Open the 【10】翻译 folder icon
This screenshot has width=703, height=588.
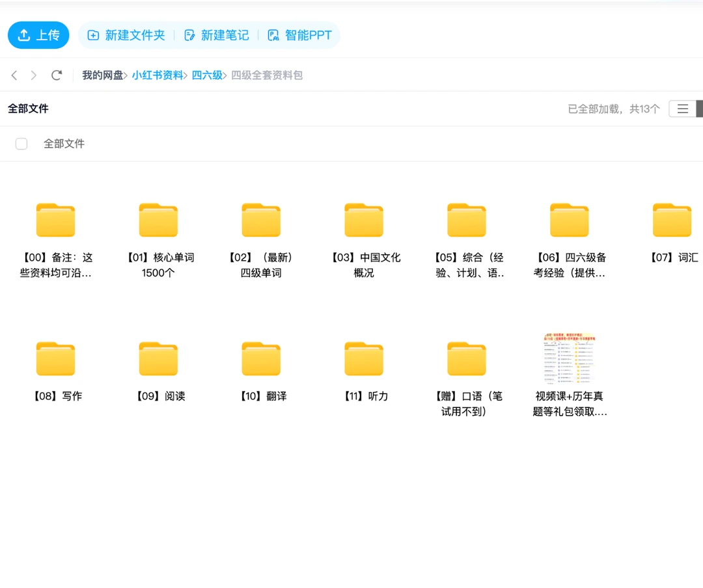click(x=261, y=358)
